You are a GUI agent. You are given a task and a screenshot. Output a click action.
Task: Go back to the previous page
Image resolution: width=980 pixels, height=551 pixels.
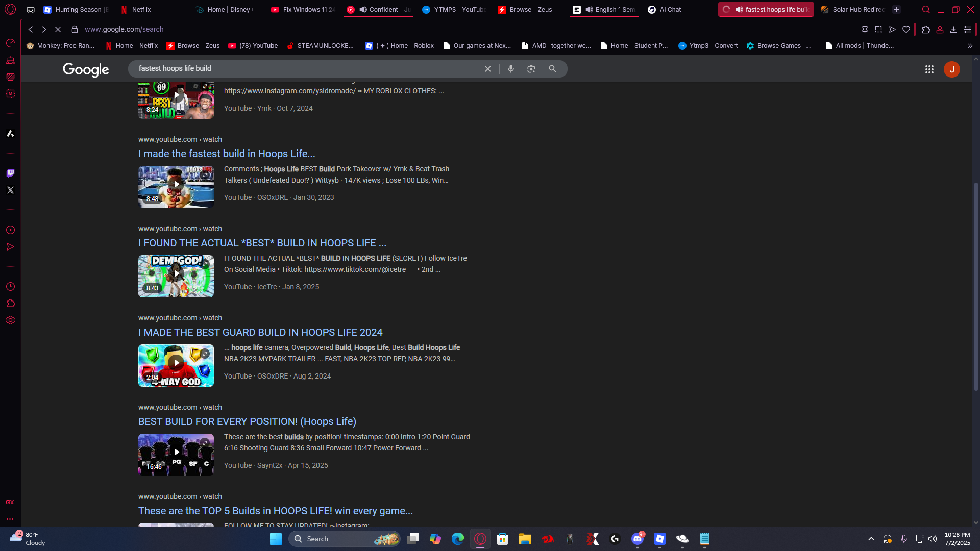click(31, 30)
